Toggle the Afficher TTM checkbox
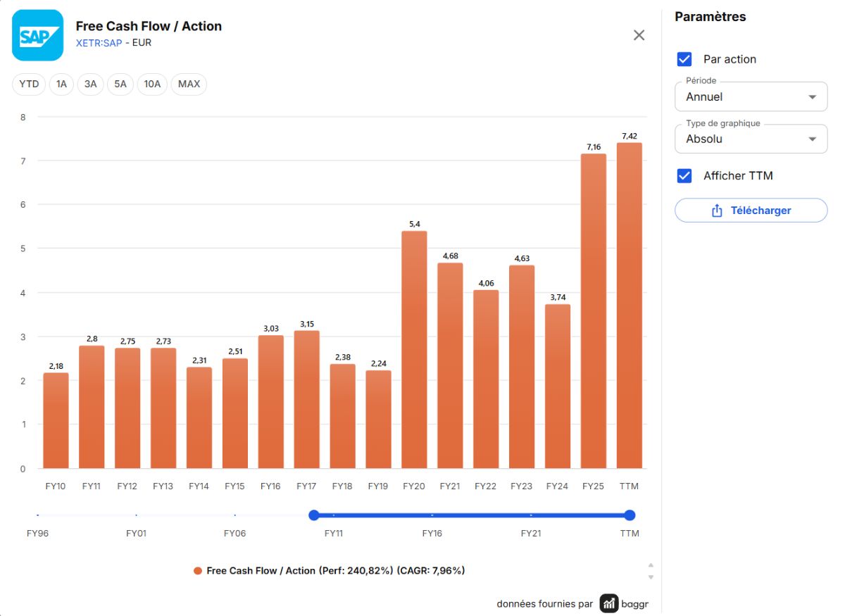Image resolution: width=845 pixels, height=616 pixels. coord(684,175)
